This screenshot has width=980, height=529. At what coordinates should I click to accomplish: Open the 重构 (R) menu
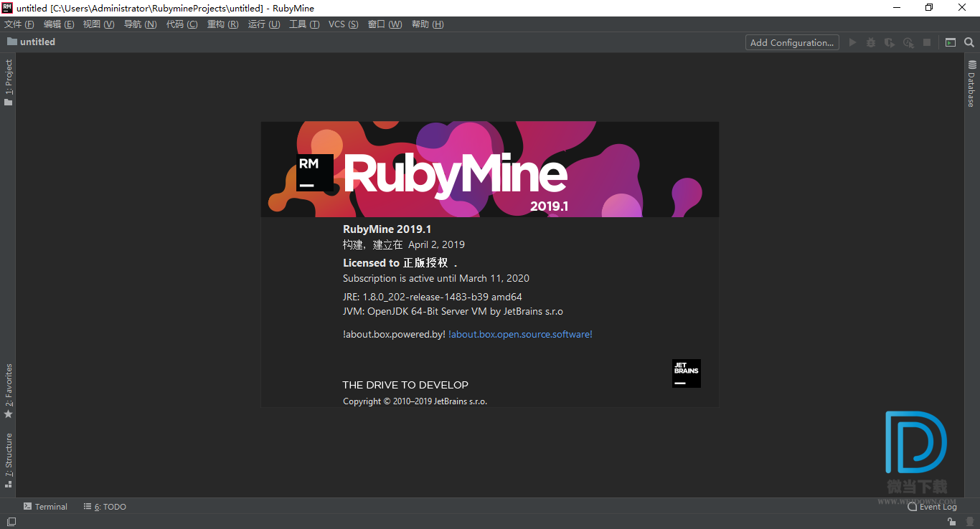(223, 24)
